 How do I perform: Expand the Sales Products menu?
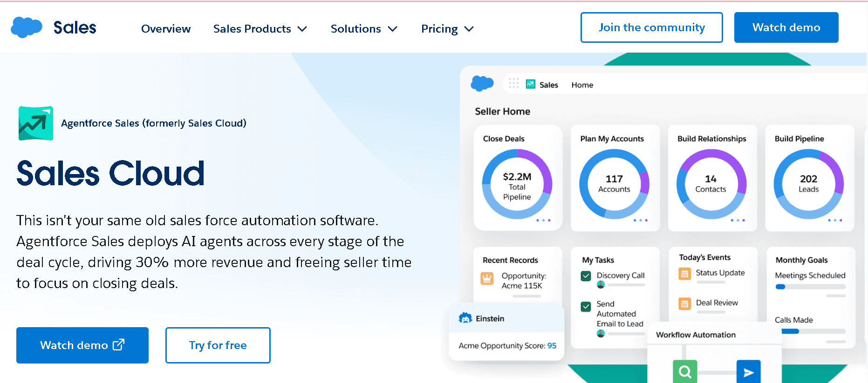260,29
